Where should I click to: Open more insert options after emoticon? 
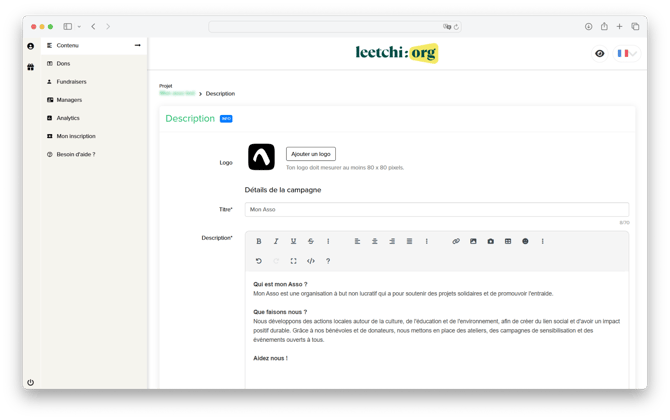[x=543, y=241]
